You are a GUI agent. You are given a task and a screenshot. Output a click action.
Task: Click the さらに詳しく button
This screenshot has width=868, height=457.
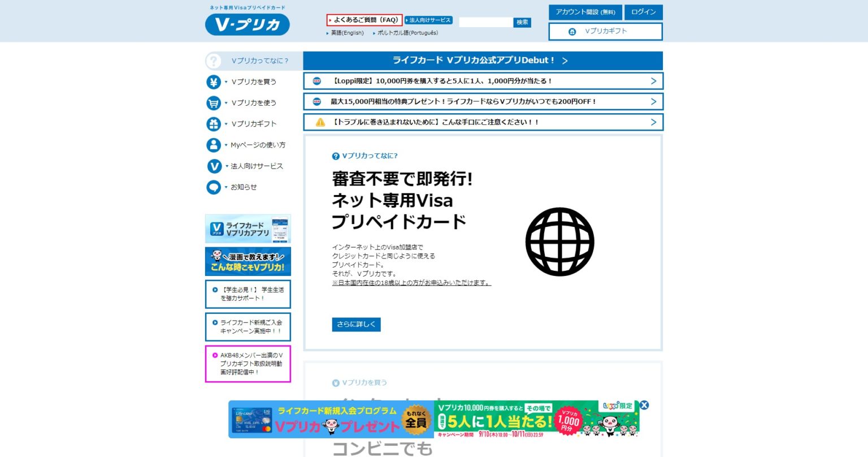[356, 324]
